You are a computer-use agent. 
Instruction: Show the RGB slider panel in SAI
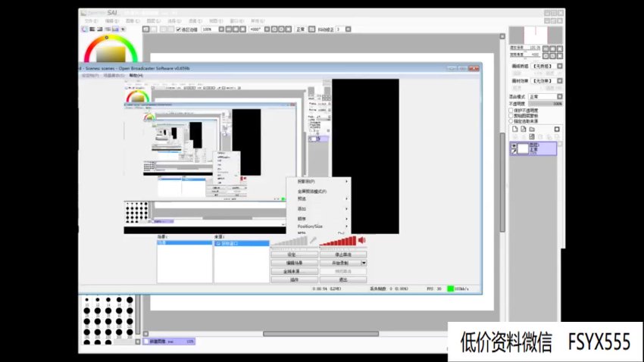(92, 29)
